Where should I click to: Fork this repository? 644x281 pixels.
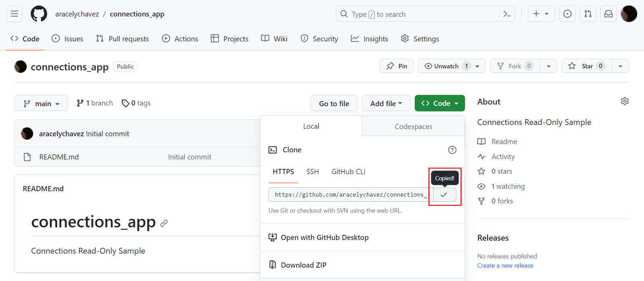pos(515,66)
